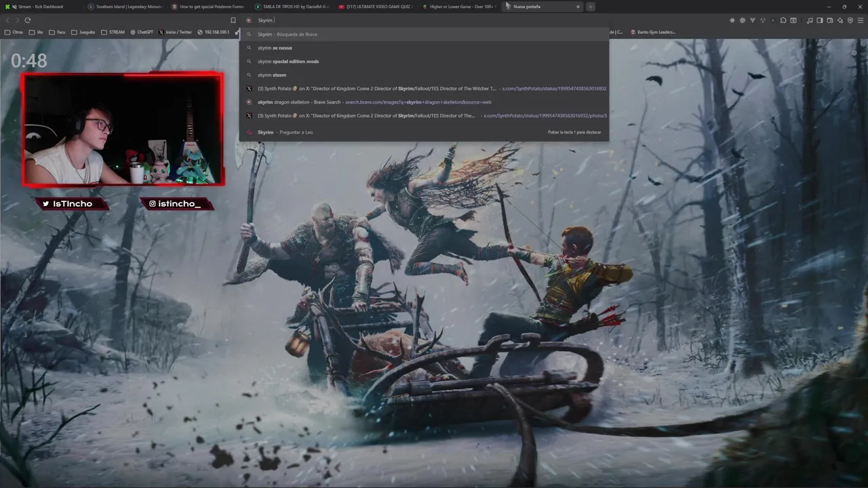Open the Brave hamburger main menu
The image size is (868, 488).
[861, 20]
